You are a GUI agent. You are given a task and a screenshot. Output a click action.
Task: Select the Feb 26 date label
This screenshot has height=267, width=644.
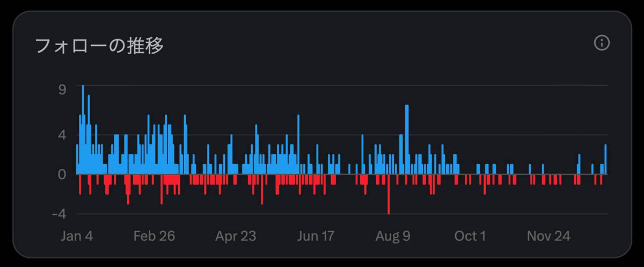click(x=154, y=236)
